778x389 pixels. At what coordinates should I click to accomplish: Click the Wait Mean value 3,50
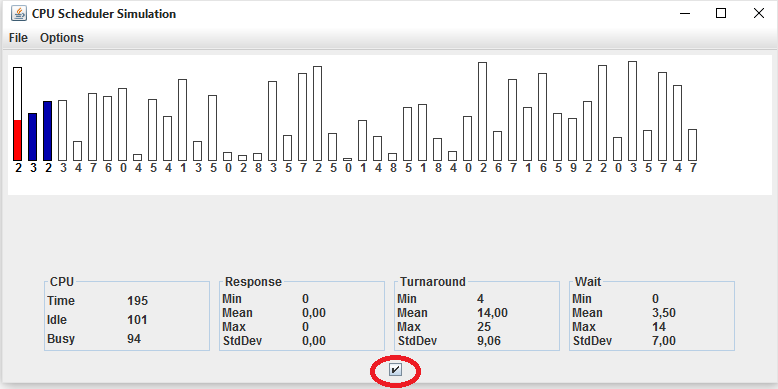tap(664, 313)
